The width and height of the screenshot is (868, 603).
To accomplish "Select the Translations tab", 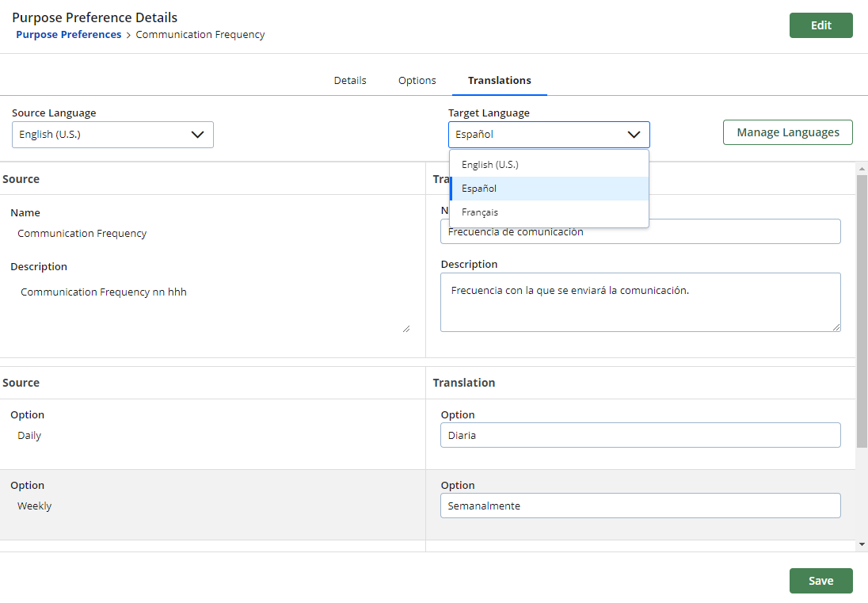I will pyautogui.click(x=499, y=80).
